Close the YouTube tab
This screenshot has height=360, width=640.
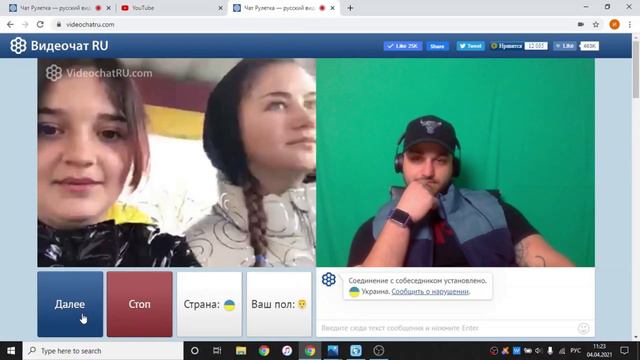pos(220,8)
